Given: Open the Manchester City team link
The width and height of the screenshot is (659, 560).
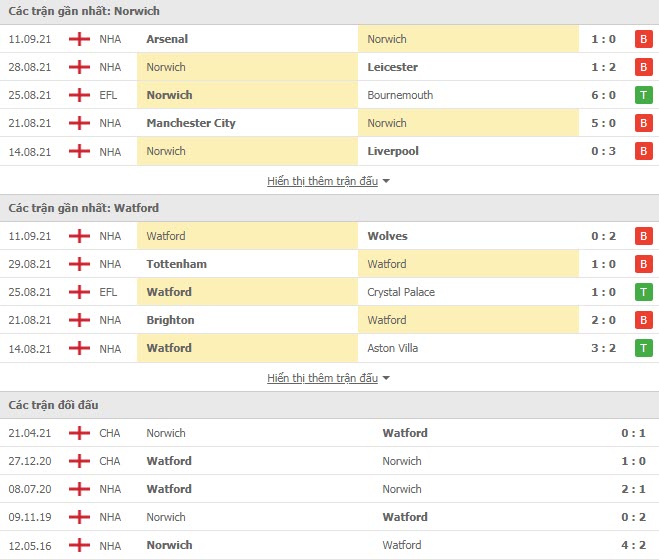Looking at the screenshot, I should 191,123.
